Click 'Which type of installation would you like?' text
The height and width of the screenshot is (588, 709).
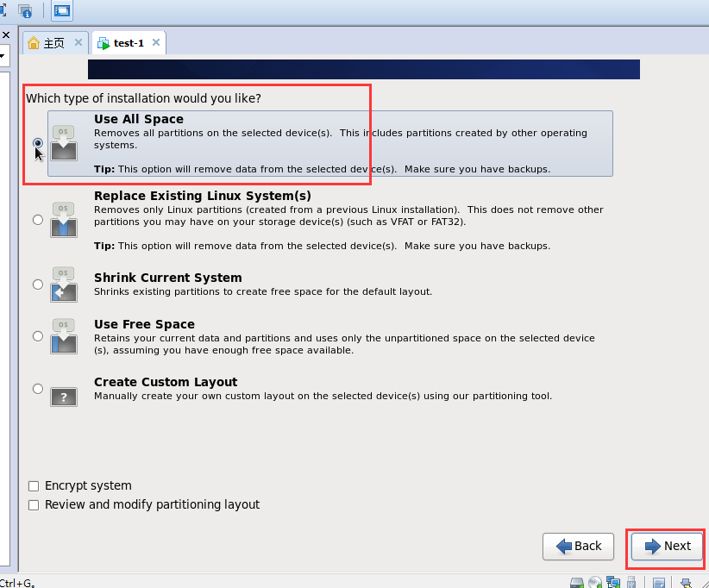coord(143,98)
